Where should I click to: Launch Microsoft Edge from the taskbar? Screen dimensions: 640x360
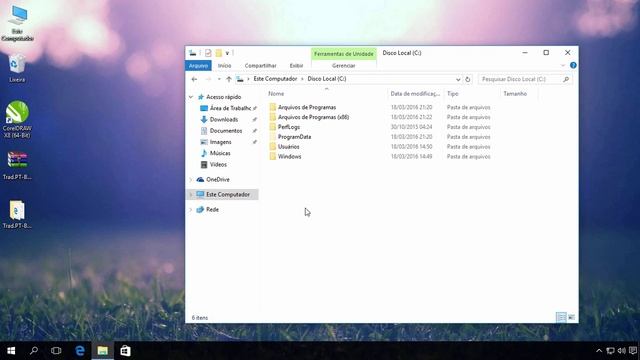80,351
